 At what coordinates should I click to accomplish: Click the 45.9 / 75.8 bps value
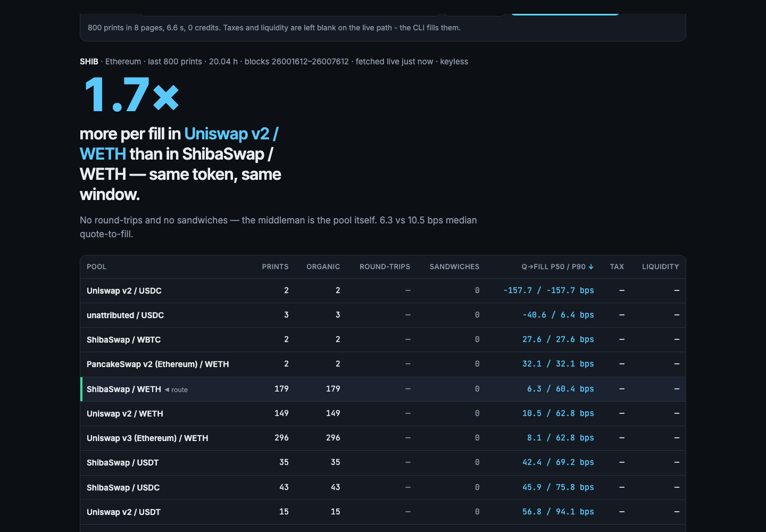(558, 487)
